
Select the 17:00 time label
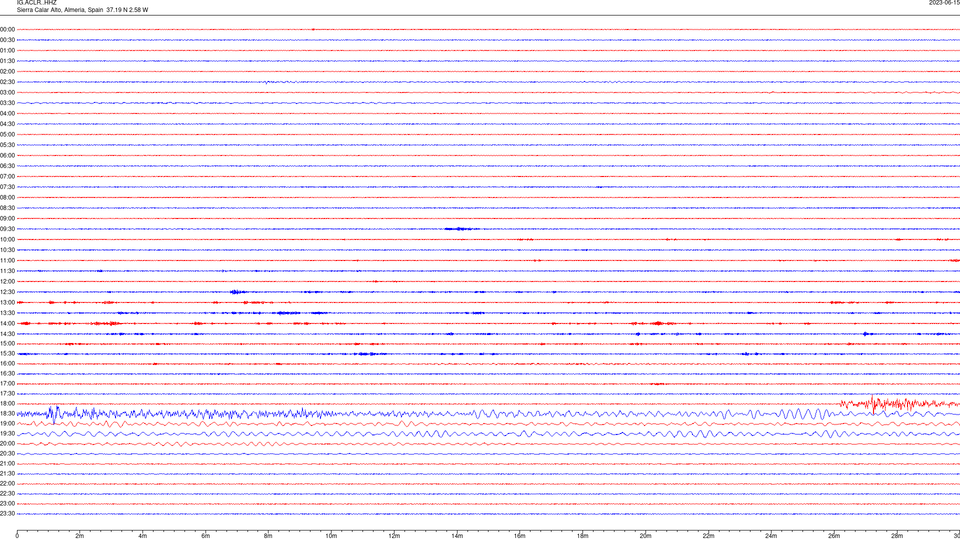[7, 384]
